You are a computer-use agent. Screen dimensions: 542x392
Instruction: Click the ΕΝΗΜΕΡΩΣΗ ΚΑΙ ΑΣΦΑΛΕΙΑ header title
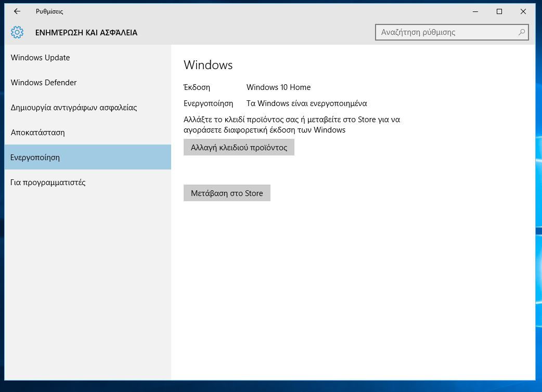(x=86, y=32)
